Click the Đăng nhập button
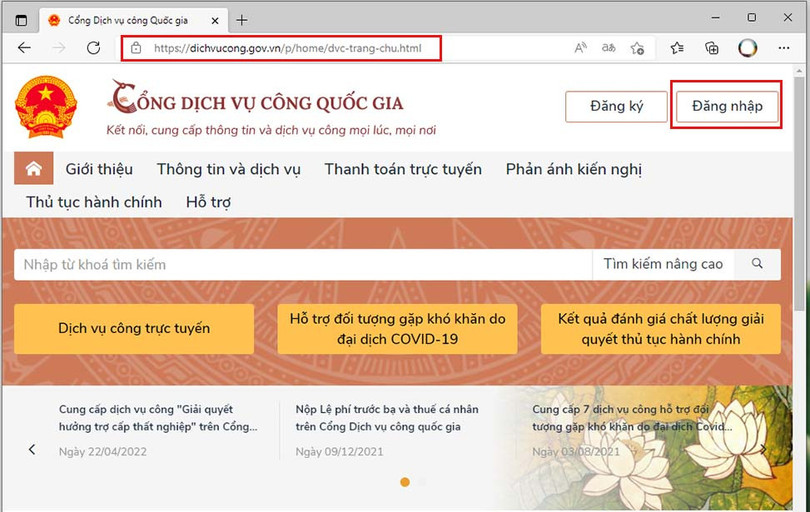The image size is (810, 512). [726, 107]
